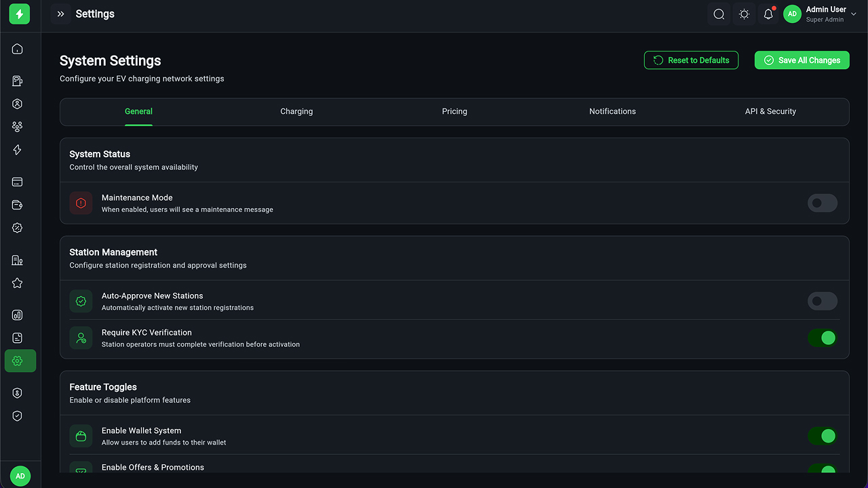Disable Require KYC Verification toggle

pos(822,338)
